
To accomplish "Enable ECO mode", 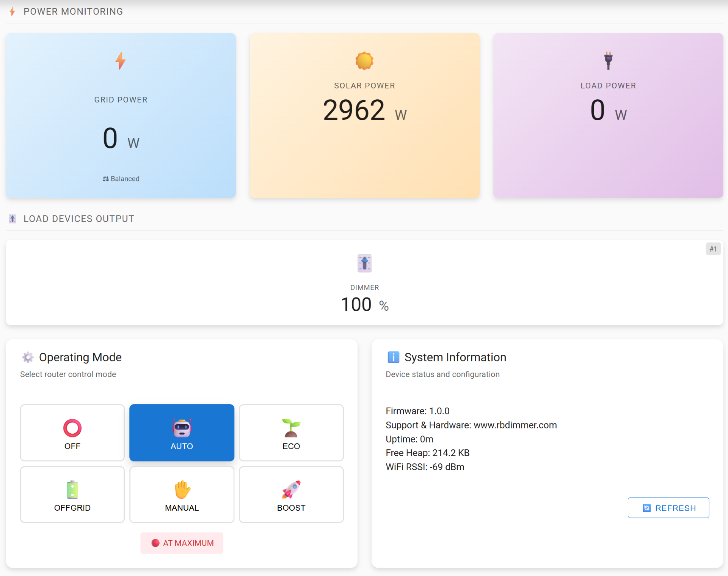I will (x=291, y=433).
